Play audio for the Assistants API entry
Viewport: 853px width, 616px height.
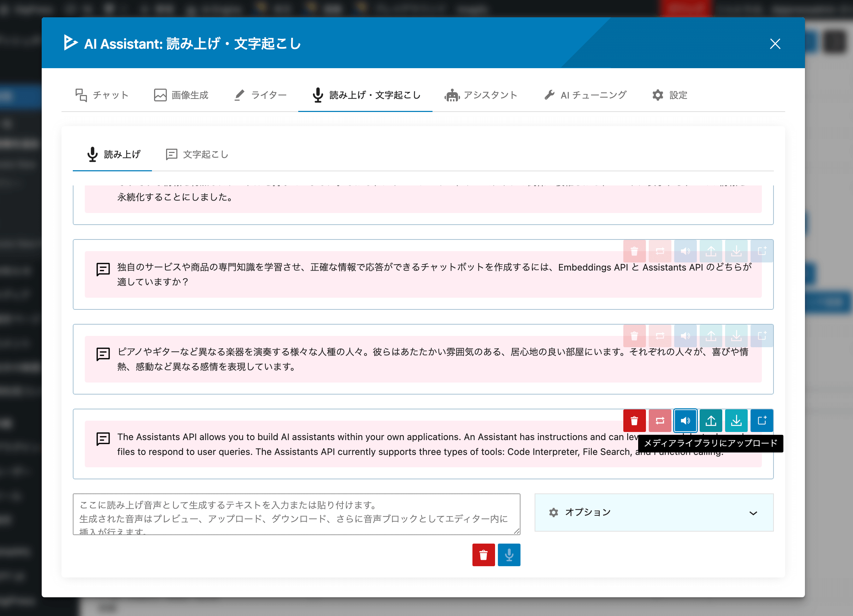point(685,421)
